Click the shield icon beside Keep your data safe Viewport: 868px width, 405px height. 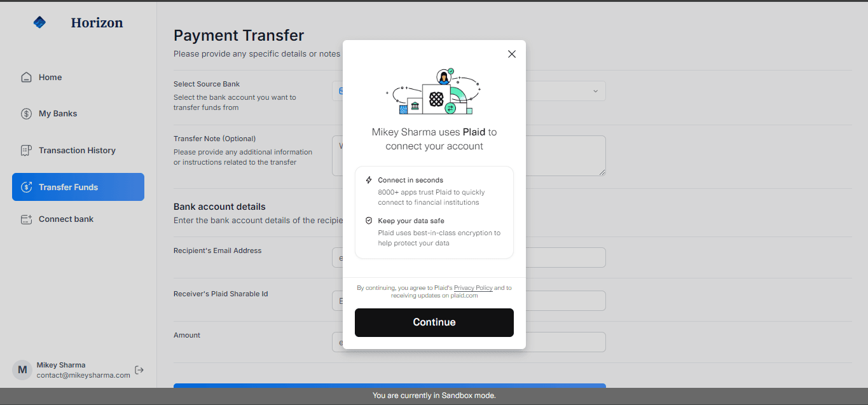pos(369,221)
